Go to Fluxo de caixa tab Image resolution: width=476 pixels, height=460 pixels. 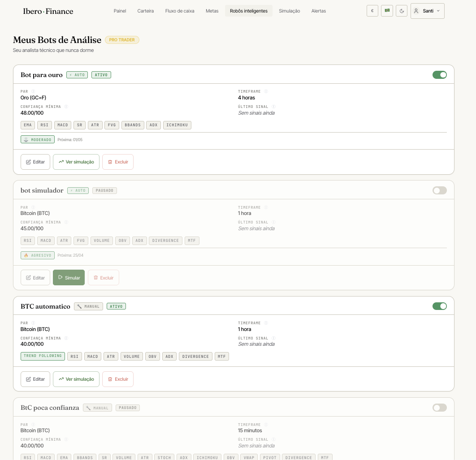pyautogui.click(x=180, y=11)
